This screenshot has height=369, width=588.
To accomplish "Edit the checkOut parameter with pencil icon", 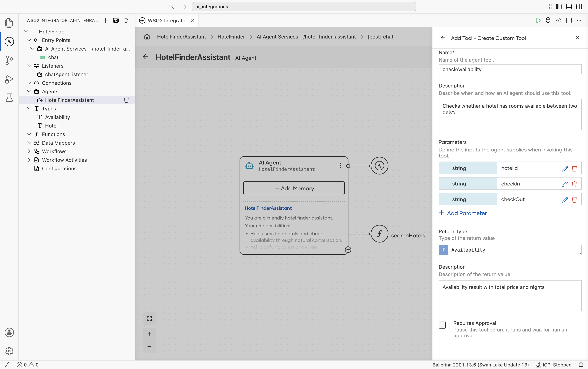I will pyautogui.click(x=565, y=199).
